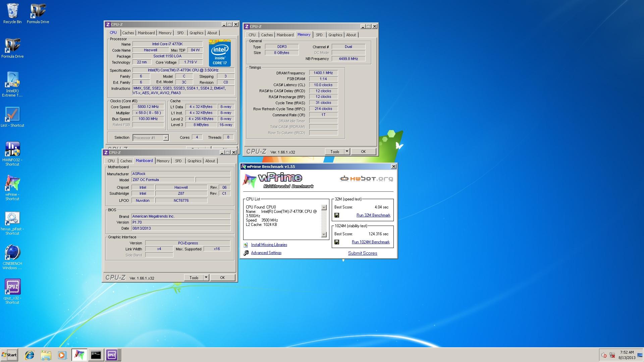Open Formula Drive shortcut beside Recycle Bin
Viewport: 644px width, 362px height.
click(x=38, y=13)
